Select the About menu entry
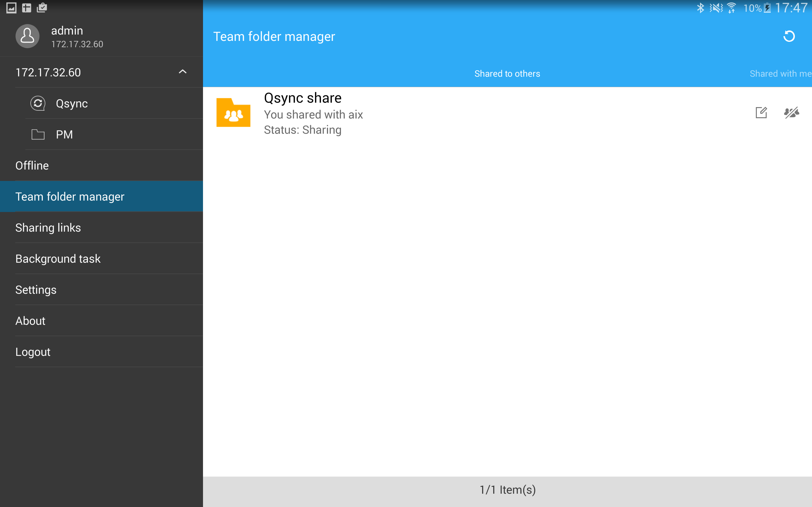 30,321
